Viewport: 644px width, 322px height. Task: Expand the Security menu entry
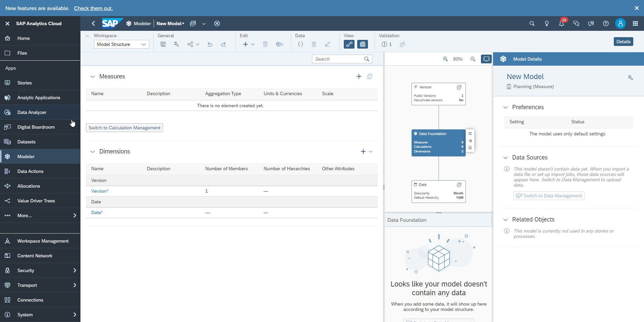(40, 270)
